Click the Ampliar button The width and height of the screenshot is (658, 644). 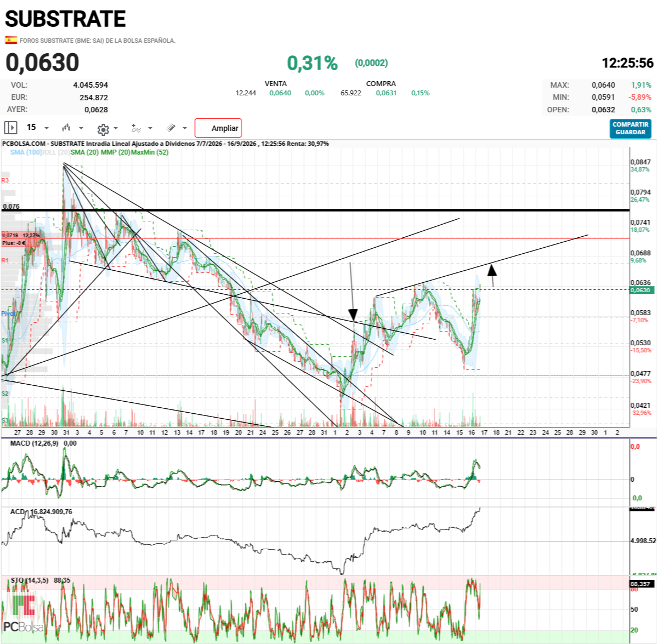click(218, 128)
